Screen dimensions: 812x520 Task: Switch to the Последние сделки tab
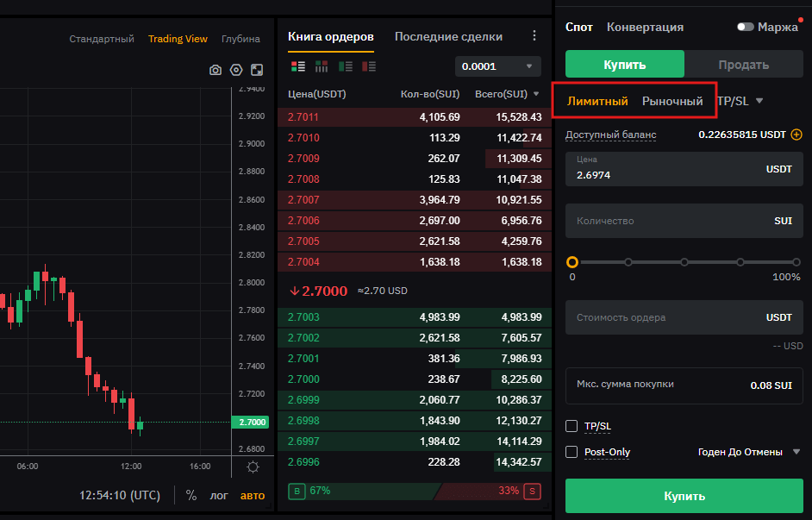point(448,37)
